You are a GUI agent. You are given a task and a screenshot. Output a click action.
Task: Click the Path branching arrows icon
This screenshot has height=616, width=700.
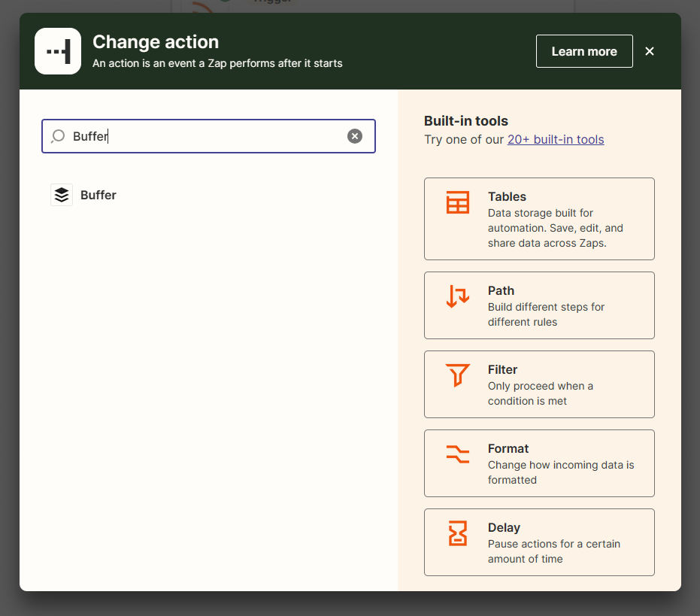tap(458, 296)
